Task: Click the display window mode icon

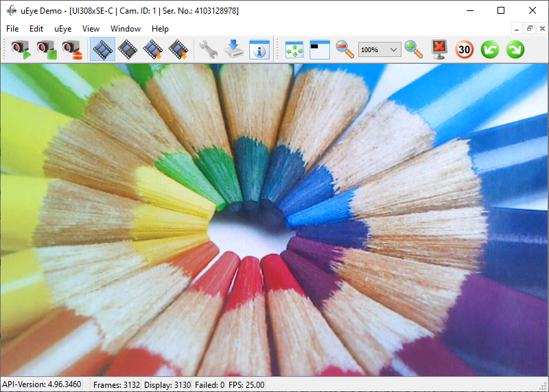Action: [320, 49]
